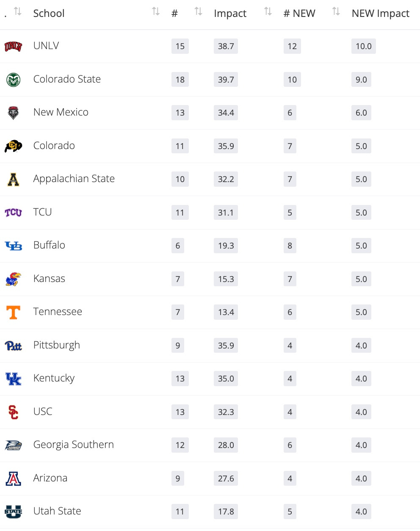Click the Colorado buffalo logo
The height and width of the screenshot is (531, 420).
point(13,146)
